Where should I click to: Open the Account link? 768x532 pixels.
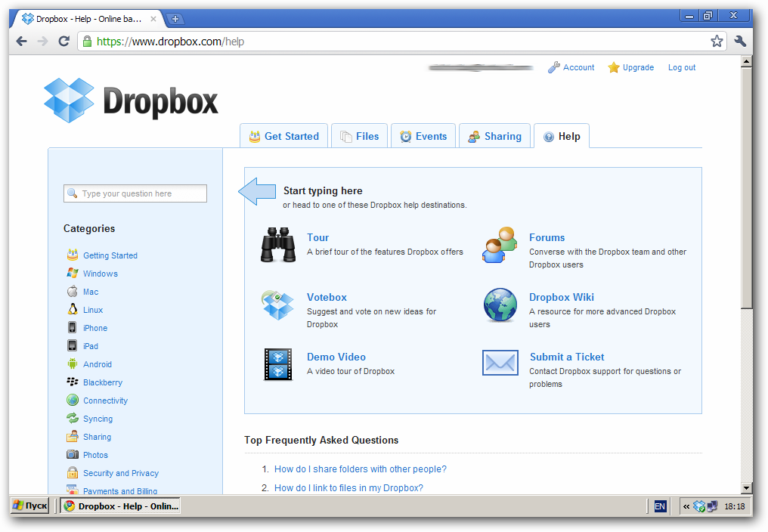click(578, 67)
